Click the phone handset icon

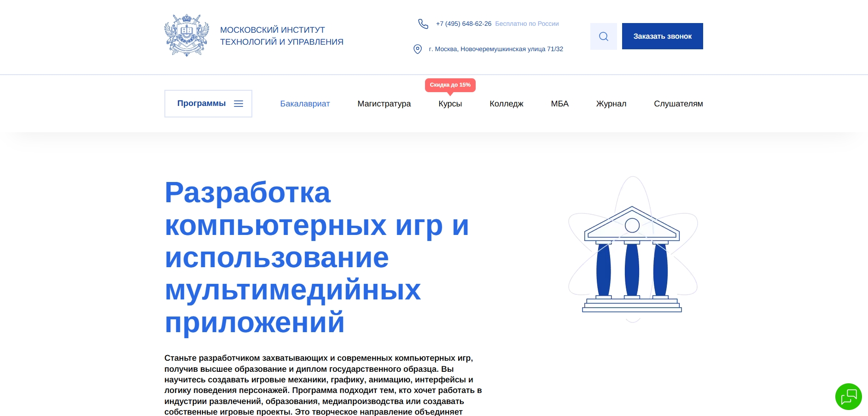(x=423, y=23)
